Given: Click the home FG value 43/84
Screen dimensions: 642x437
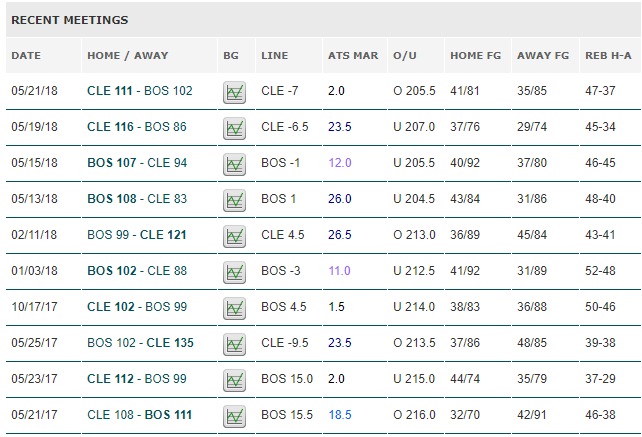Looking at the screenshot, I should (x=465, y=199).
